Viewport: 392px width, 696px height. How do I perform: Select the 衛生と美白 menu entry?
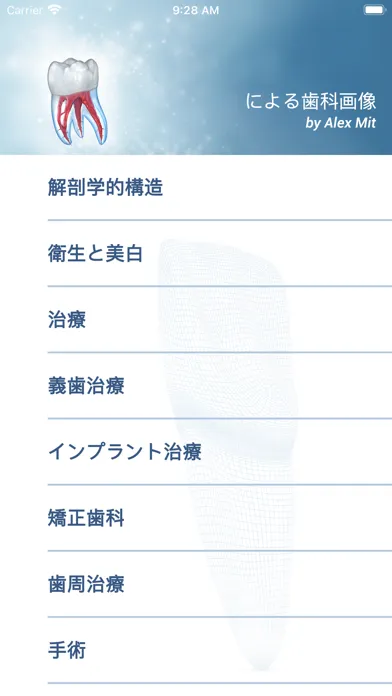220,254
